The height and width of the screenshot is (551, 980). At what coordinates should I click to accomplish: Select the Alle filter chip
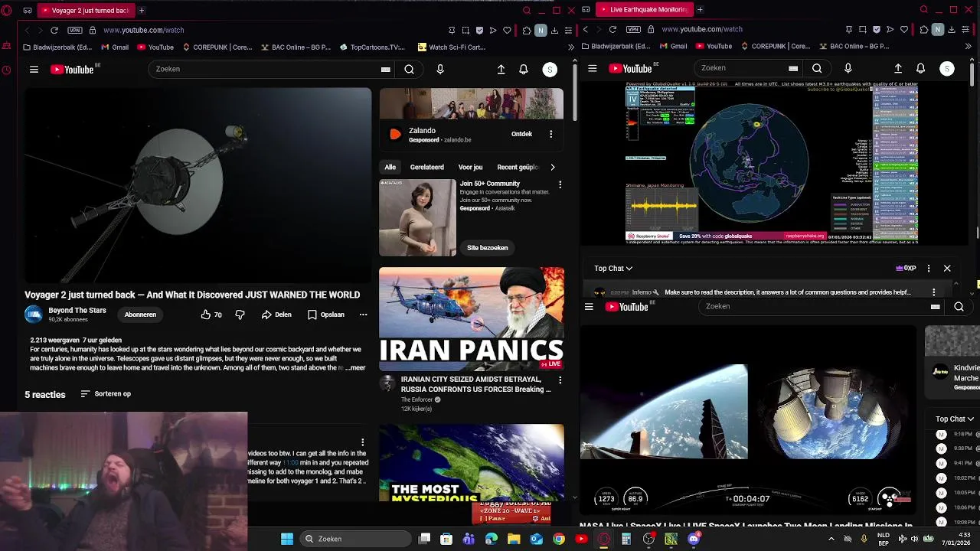coord(390,167)
